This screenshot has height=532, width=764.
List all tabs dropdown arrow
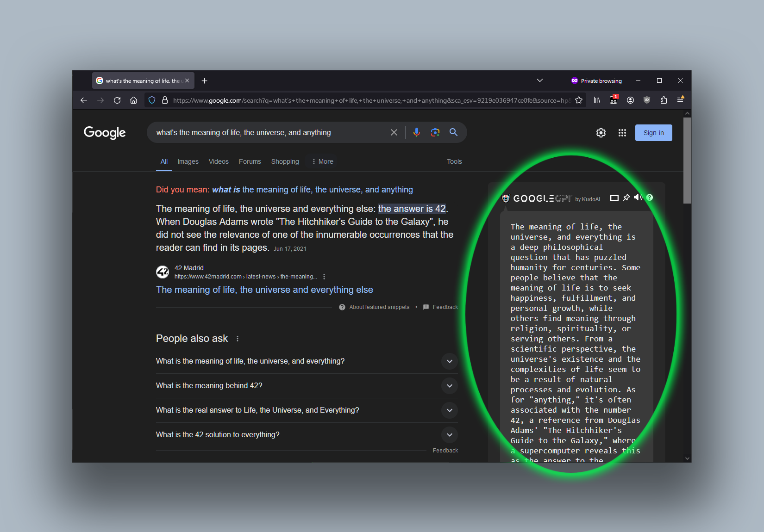(x=539, y=80)
